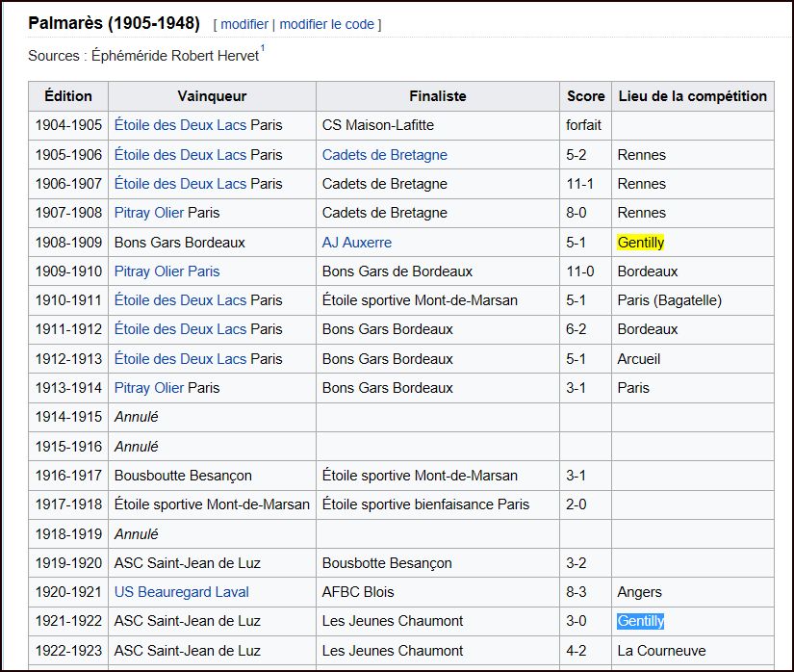Click the 'modifier le code' link

pos(326,24)
